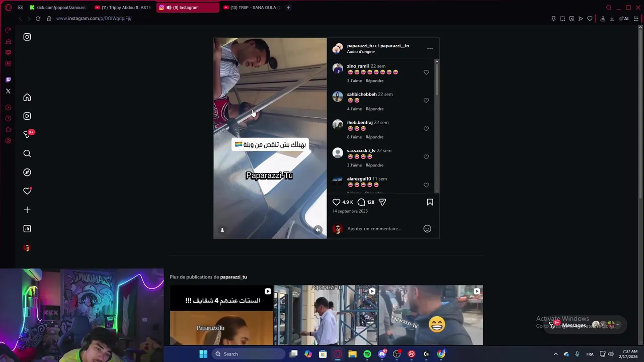This screenshot has width=644, height=362.
Task: Open Instagram search in sidebar
Action: click(x=27, y=154)
